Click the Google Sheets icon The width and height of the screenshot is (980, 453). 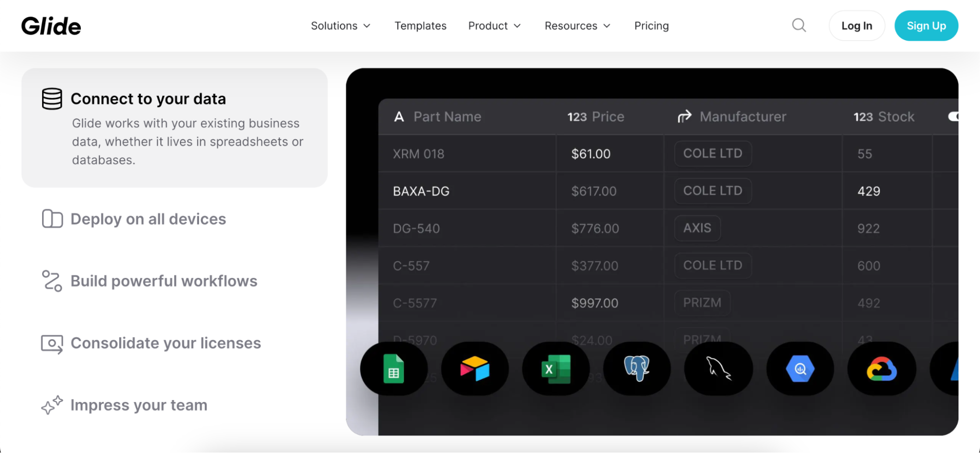394,369
